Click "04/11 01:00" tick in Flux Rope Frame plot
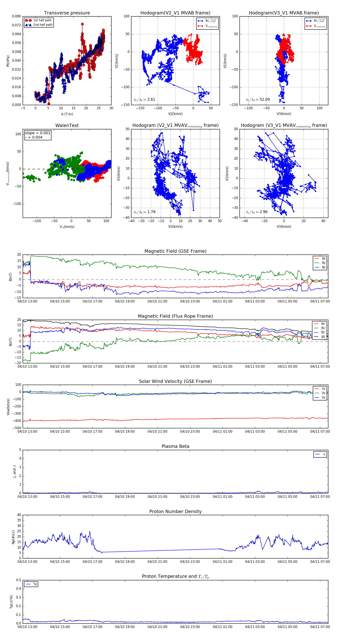The width and height of the screenshot is (351, 644). [222, 366]
